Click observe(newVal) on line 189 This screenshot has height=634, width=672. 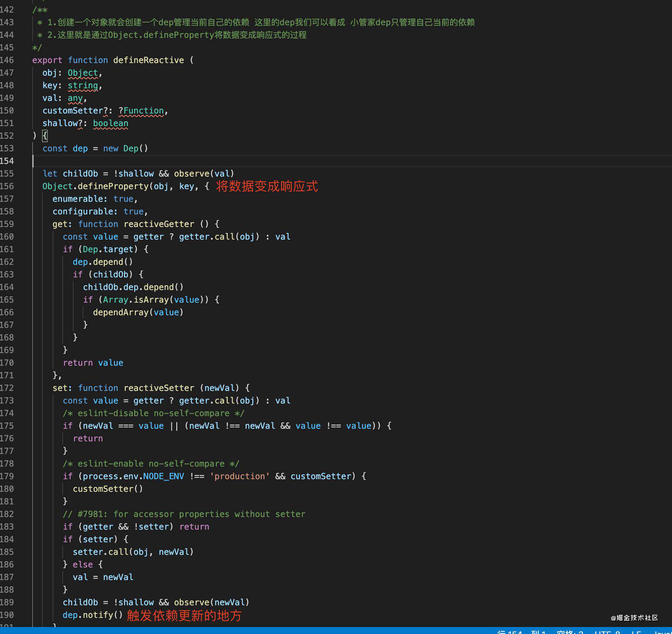(212, 602)
